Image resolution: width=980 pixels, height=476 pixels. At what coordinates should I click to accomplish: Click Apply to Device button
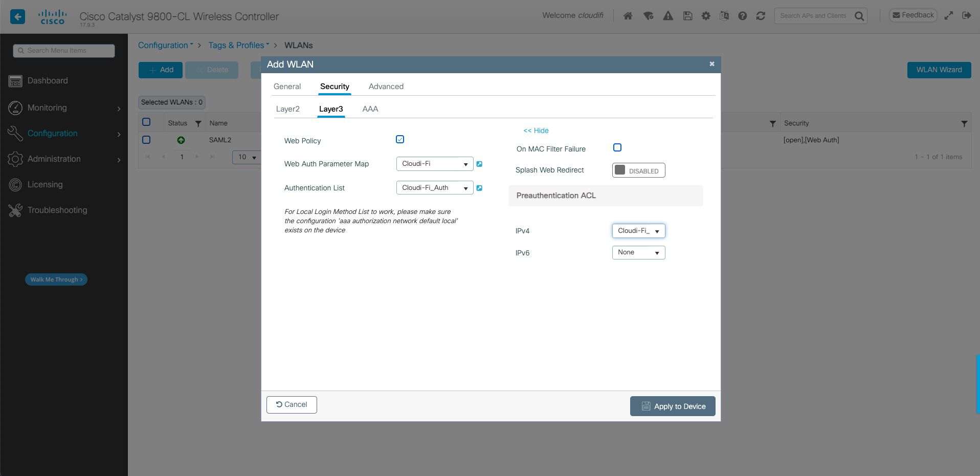coord(673,406)
